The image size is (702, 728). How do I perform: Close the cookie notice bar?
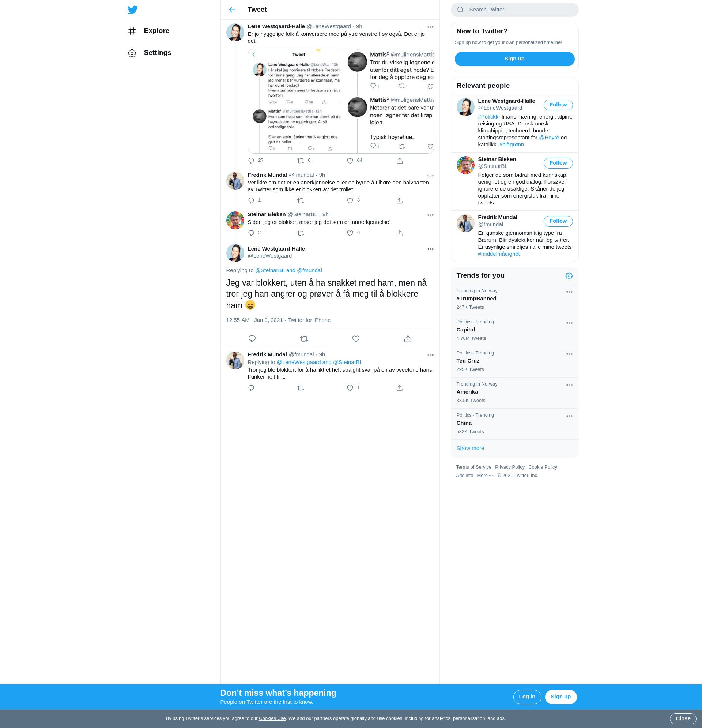tap(683, 719)
